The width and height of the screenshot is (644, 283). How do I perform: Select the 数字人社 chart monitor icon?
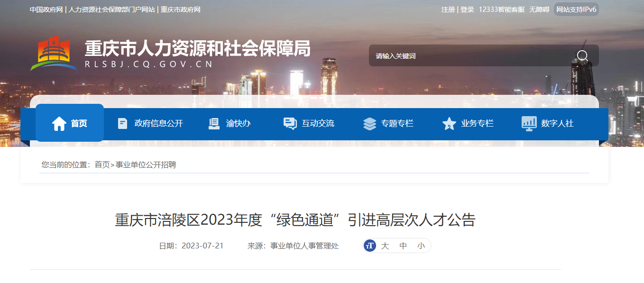tap(529, 123)
